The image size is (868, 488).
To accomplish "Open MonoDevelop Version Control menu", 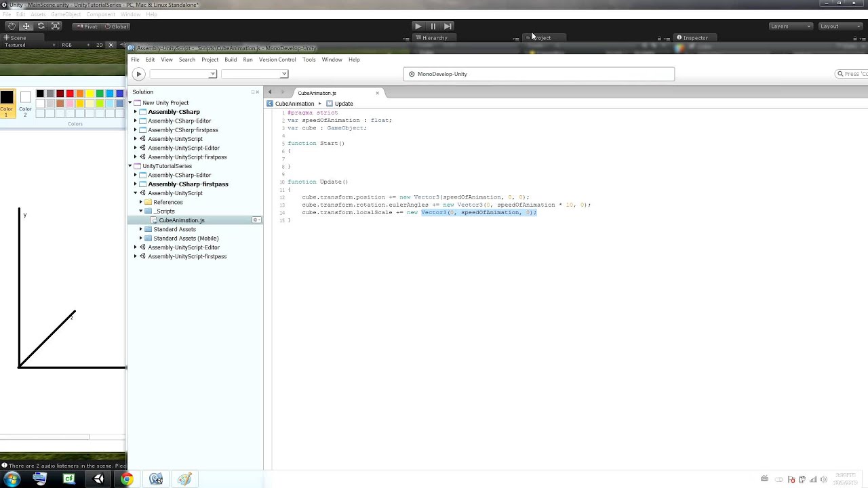I will (277, 60).
